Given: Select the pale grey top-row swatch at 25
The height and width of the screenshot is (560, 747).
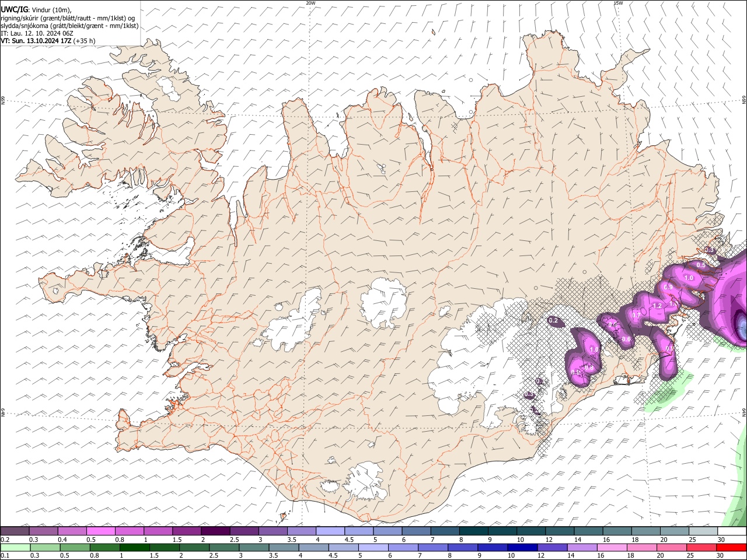Looking at the screenshot, I should [703, 531].
